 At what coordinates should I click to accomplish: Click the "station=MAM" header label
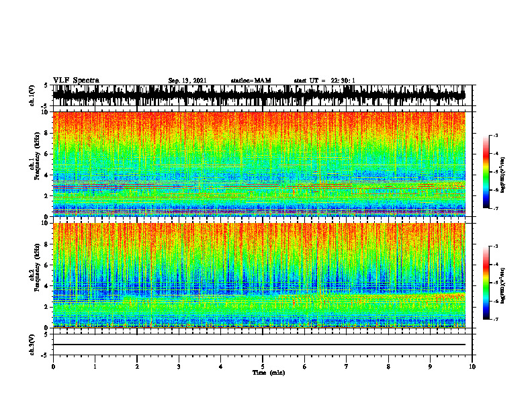(251, 81)
